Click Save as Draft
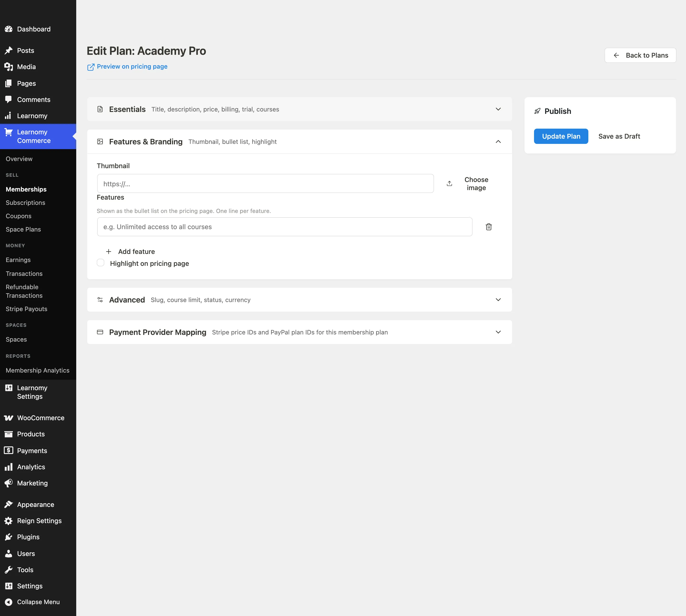 [619, 136]
